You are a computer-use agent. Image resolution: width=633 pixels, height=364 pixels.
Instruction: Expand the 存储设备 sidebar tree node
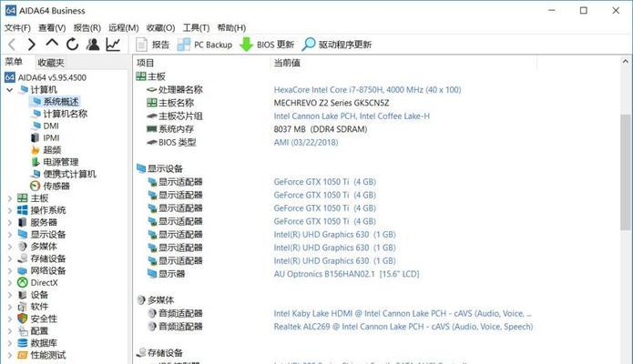coord(10,258)
